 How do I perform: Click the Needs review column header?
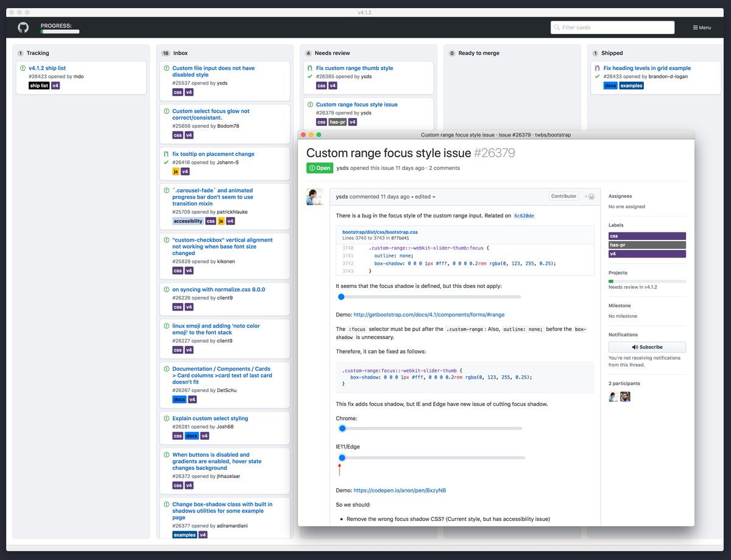point(333,53)
